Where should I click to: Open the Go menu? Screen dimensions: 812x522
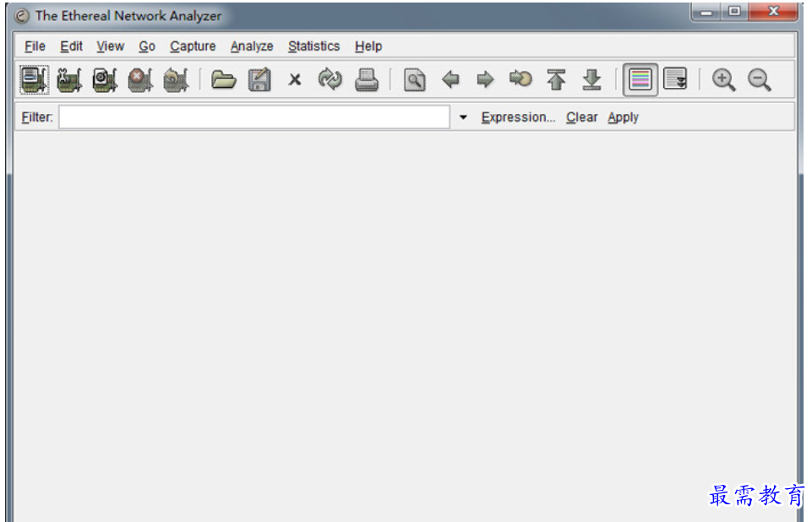[146, 46]
